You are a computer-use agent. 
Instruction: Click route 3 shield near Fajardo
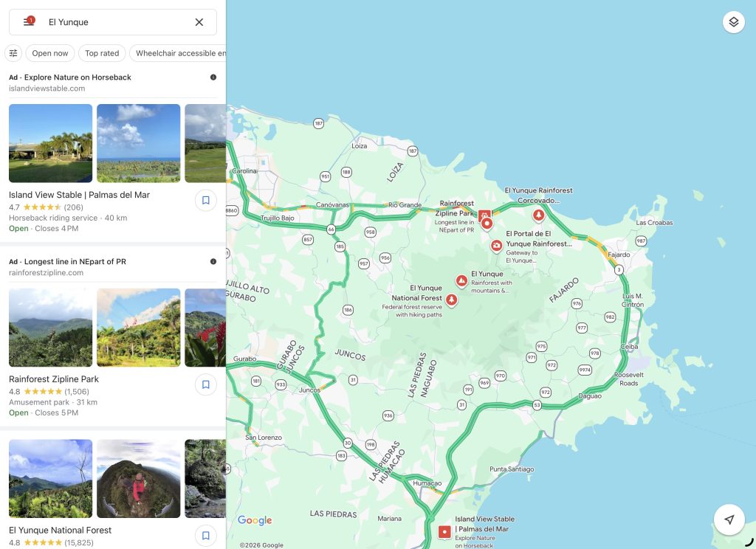pyautogui.click(x=619, y=269)
